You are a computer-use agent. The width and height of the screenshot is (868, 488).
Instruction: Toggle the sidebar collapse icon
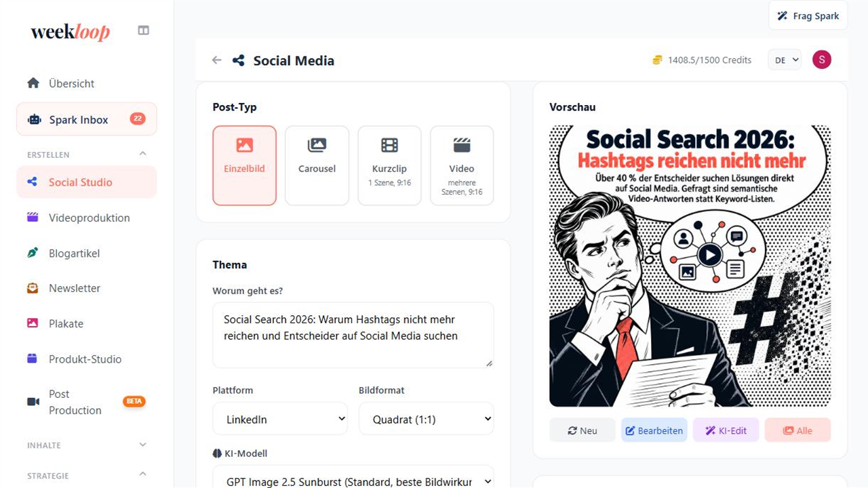point(143,30)
